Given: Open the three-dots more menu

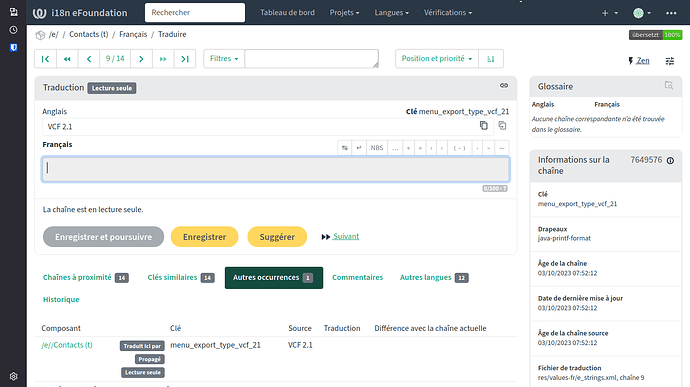Looking at the screenshot, I should (x=671, y=13).
